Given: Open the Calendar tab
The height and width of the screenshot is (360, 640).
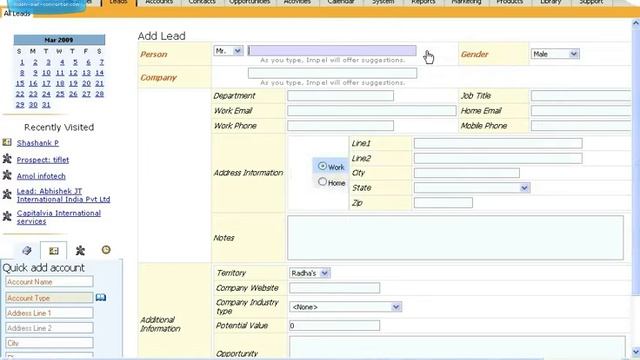Looking at the screenshot, I should 341,2.
